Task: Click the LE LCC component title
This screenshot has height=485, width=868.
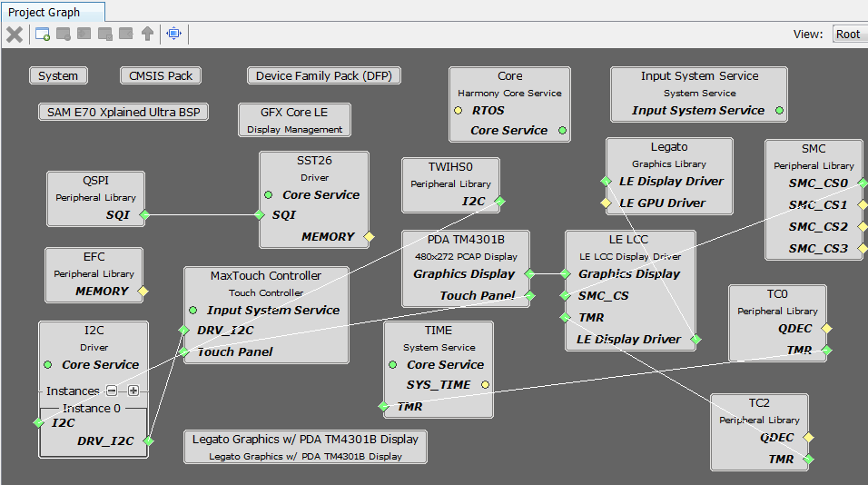Action: click(629, 239)
